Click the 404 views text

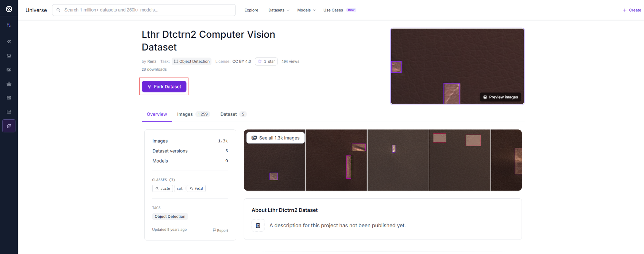[290, 61]
